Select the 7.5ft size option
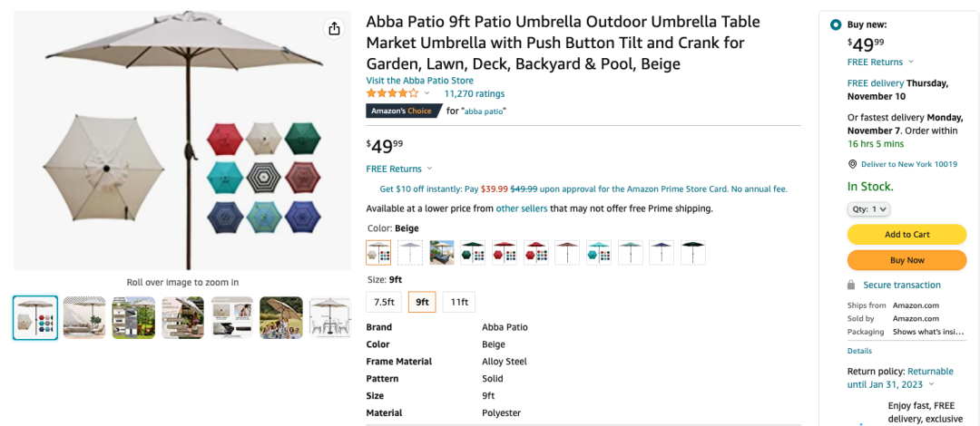980x426 pixels. click(x=384, y=302)
